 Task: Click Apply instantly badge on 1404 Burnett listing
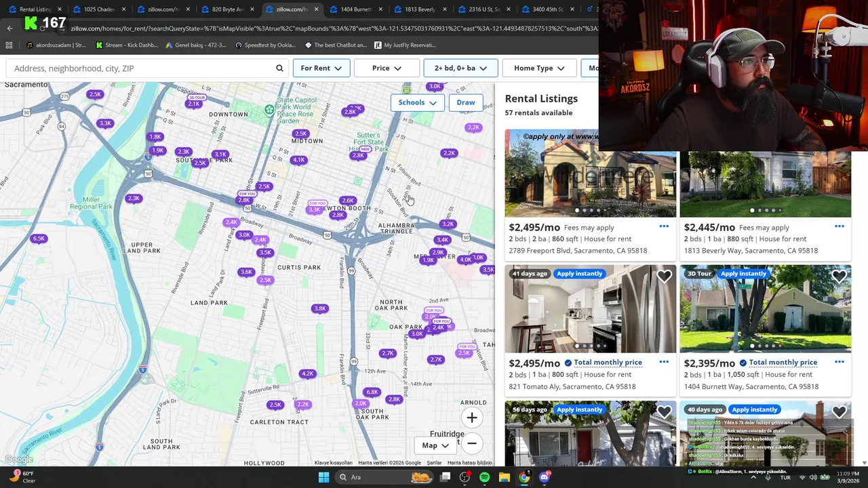click(743, 274)
